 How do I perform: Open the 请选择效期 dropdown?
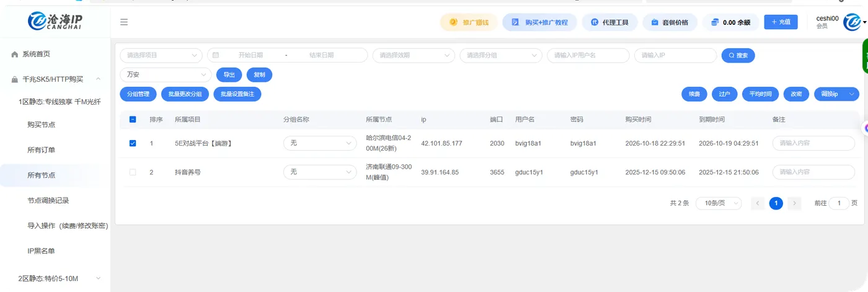pos(414,55)
